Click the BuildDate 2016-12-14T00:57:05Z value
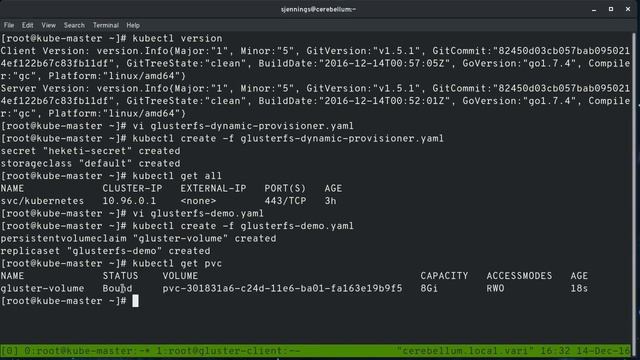The image size is (640, 360). pyautogui.click(x=384, y=64)
